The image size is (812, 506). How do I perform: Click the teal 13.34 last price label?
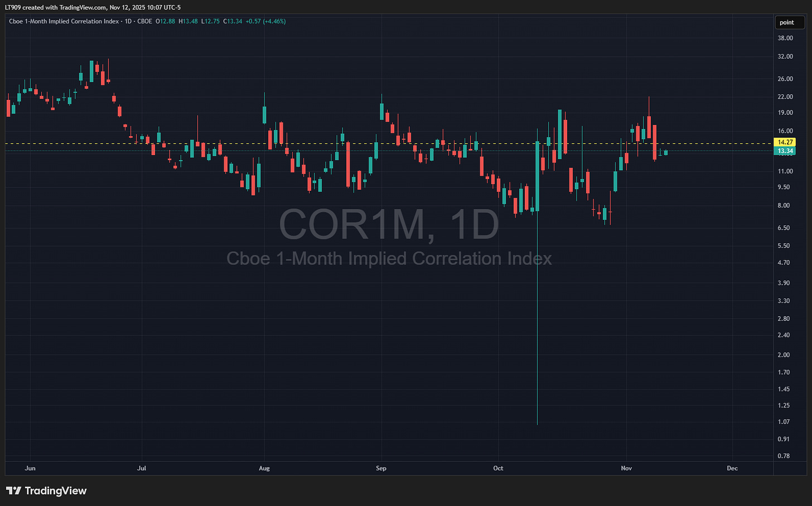tap(785, 151)
